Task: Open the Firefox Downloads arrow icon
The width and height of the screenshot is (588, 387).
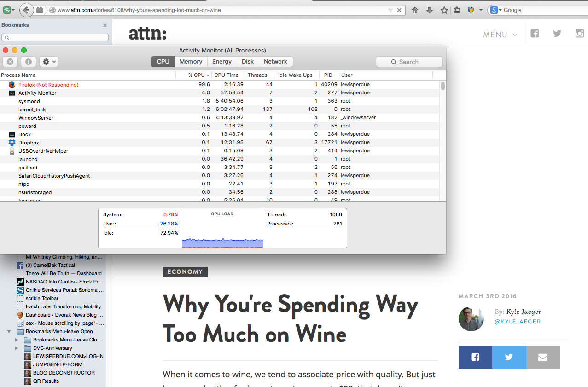Action: coord(430,10)
